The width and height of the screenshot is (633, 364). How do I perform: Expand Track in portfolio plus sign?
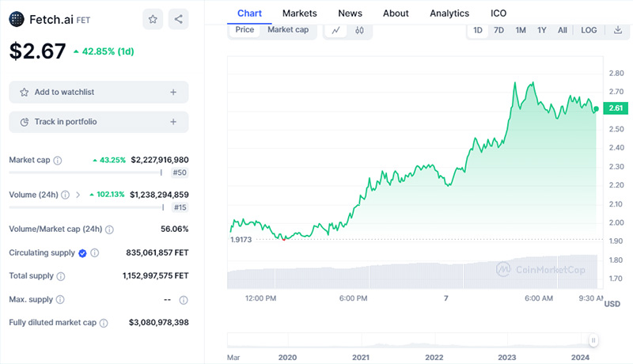click(x=173, y=122)
